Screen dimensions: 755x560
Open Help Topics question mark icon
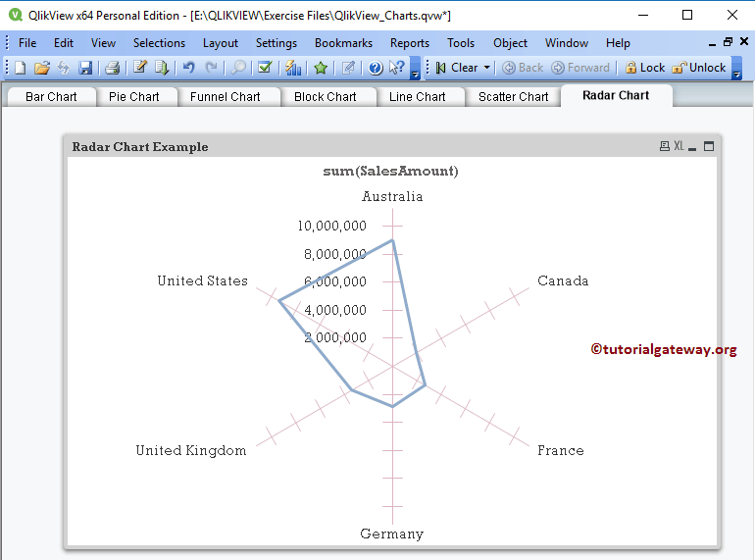click(x=376, y=68)
